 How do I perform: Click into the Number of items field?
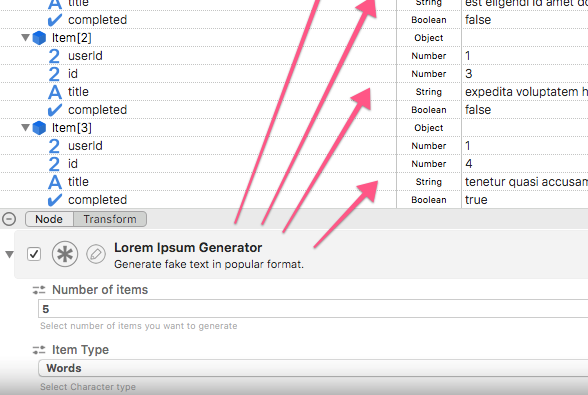313,309
